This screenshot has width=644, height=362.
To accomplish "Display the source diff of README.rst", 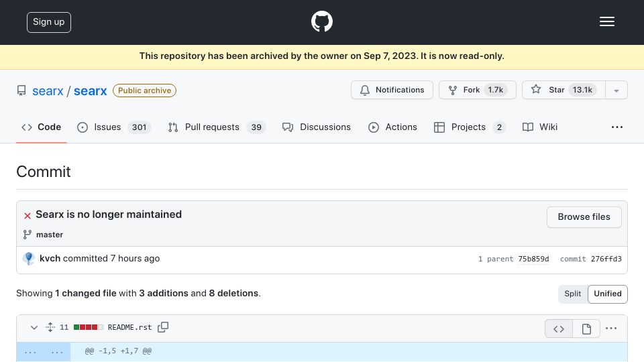I will 559,328.
